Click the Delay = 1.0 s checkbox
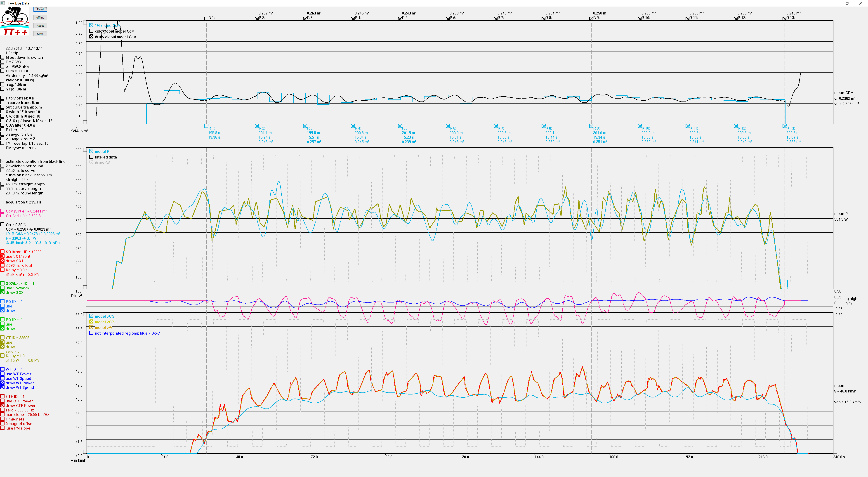The width and height of the screenshot is (868, 477). 2,356
